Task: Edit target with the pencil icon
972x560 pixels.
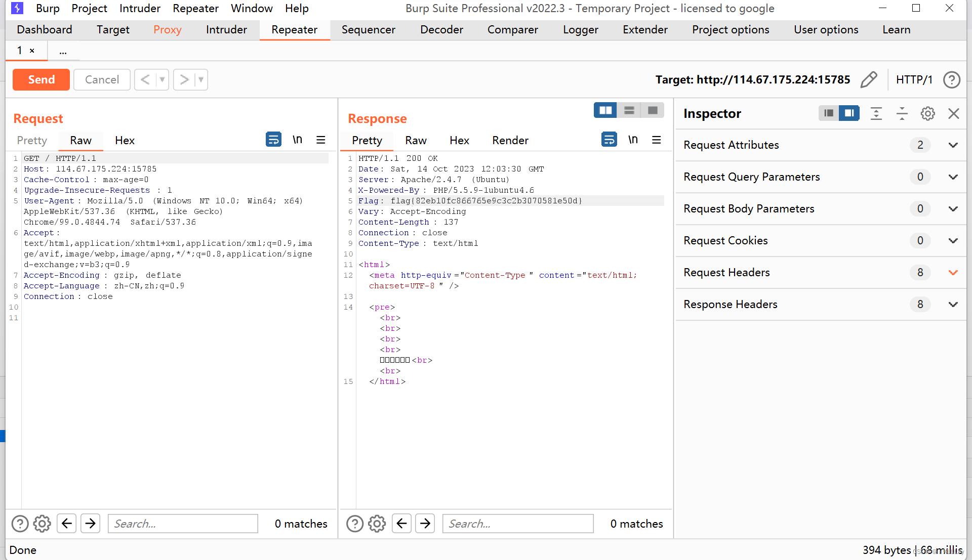Action: [x=869, y=79]
